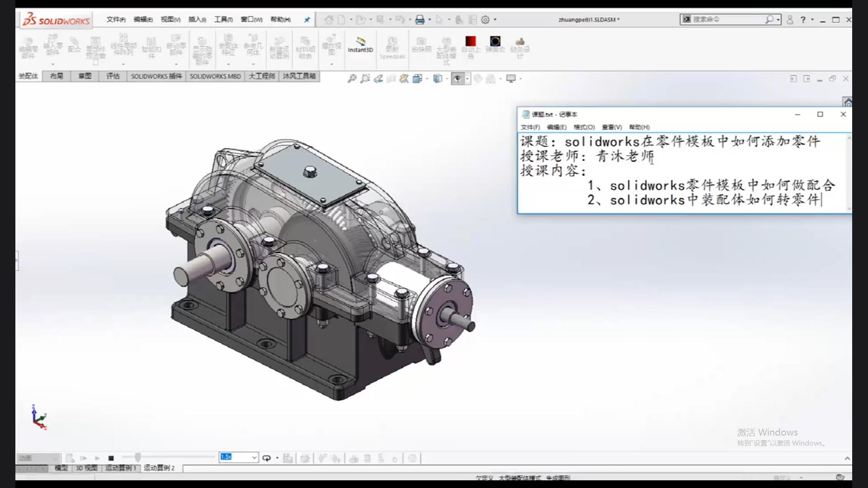Click the Stop playback button
Image resolution: width=868 pixels, height=488 pixels.
111,458
